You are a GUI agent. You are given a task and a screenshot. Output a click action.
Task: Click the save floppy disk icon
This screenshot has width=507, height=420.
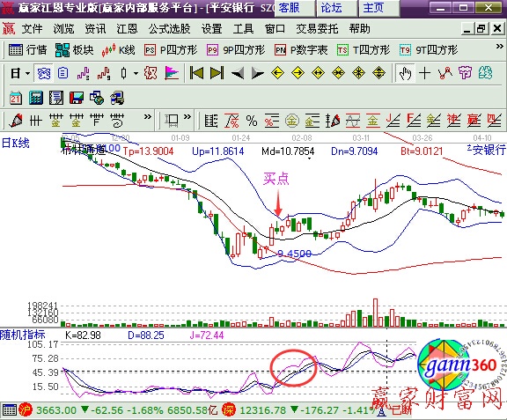coord(77,98)
